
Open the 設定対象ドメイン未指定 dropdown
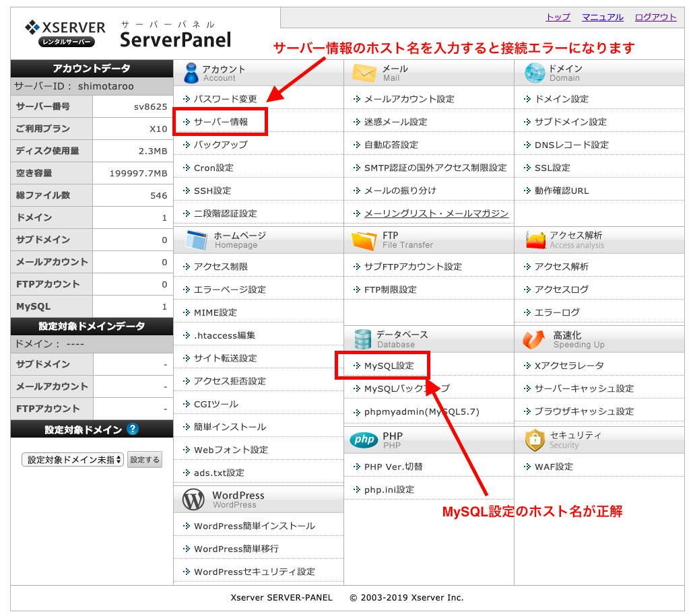(x=73, y=460)
